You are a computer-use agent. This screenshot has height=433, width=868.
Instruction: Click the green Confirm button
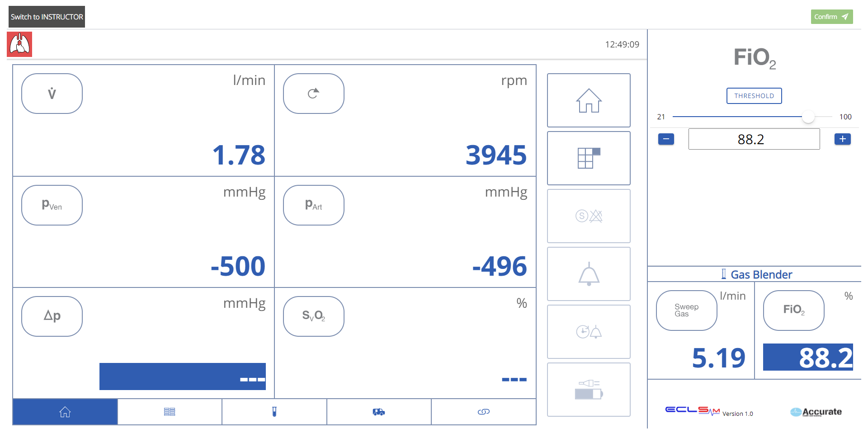(831, 17)
